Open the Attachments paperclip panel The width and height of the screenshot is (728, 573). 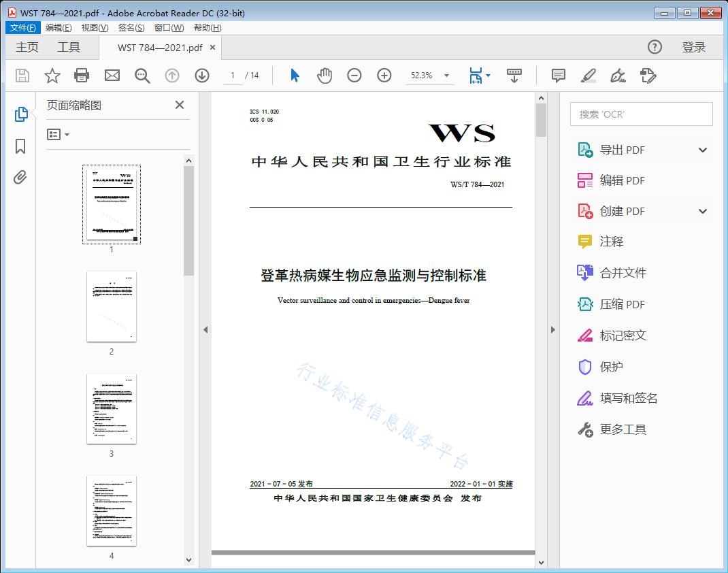click(20, 177)
